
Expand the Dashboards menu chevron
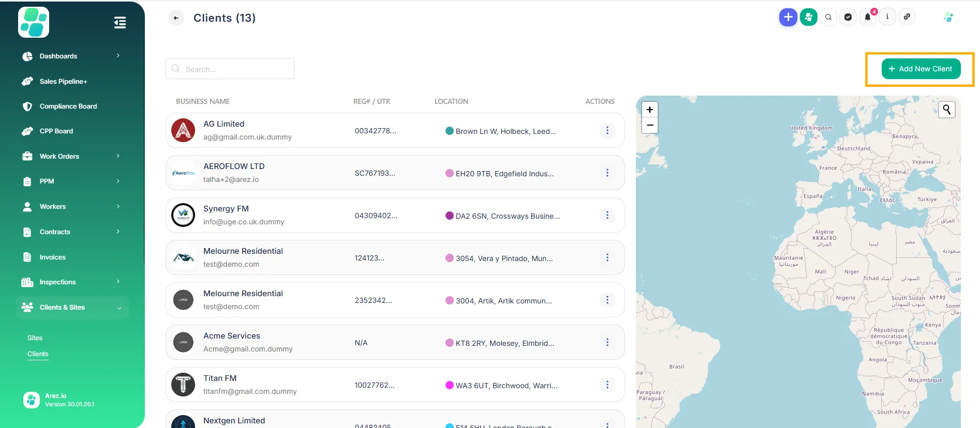118,56
